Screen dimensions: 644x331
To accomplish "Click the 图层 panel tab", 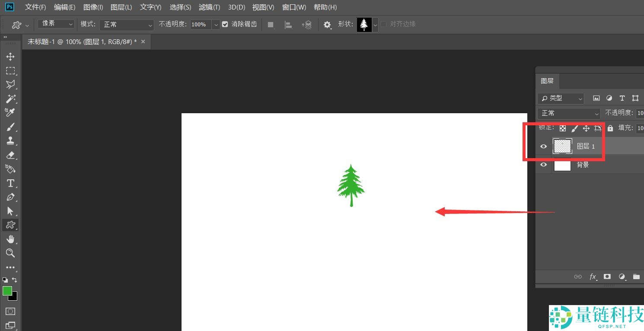I will click(x=547, y=81).
